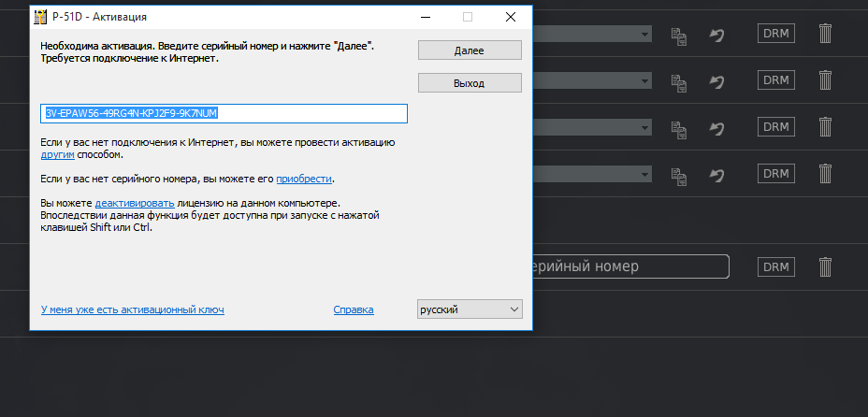Close the P-51D activation dialog
Image resolution: width=868 pixels, height=417 pixels.
[511, 17]
